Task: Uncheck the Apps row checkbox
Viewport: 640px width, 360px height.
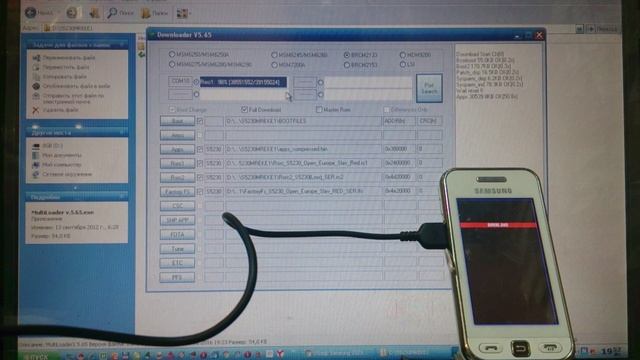Action: tap(200, 149)
